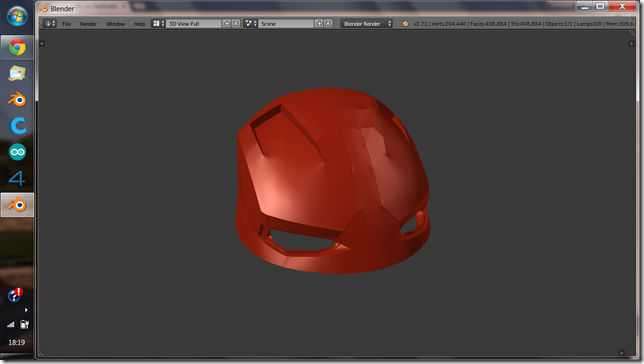The image size is (644, 364).
Task: Open the Blender Render engine dropdown
Action: 366,24
